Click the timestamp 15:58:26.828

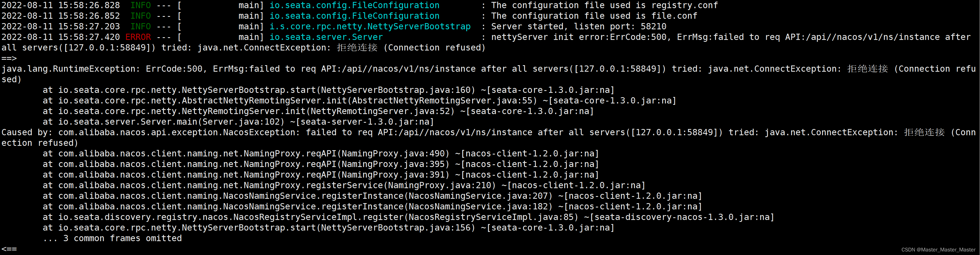click(x=89, y=5)
